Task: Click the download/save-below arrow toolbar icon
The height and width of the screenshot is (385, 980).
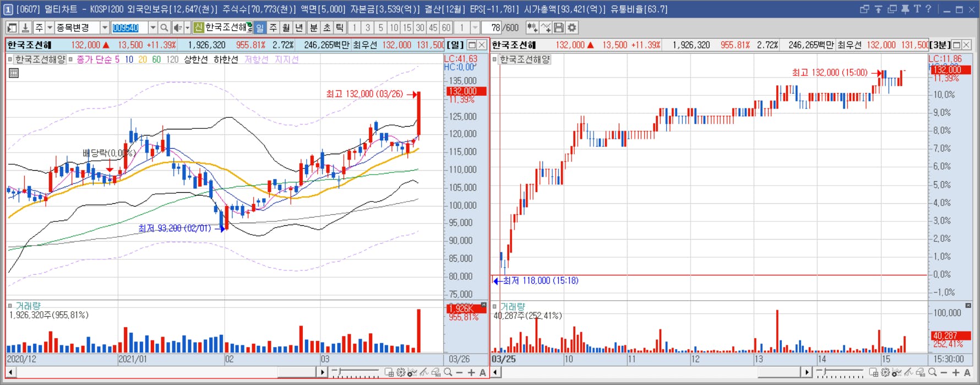Action: pos(25,28)
